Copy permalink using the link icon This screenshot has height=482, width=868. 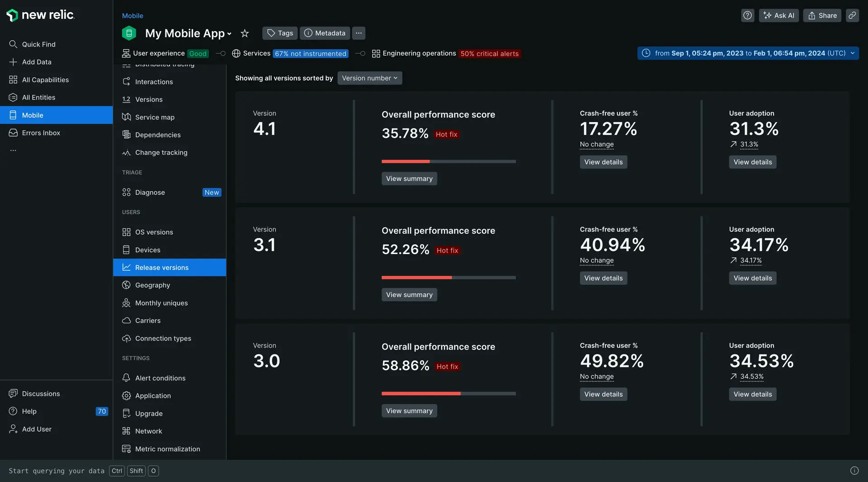852,15
